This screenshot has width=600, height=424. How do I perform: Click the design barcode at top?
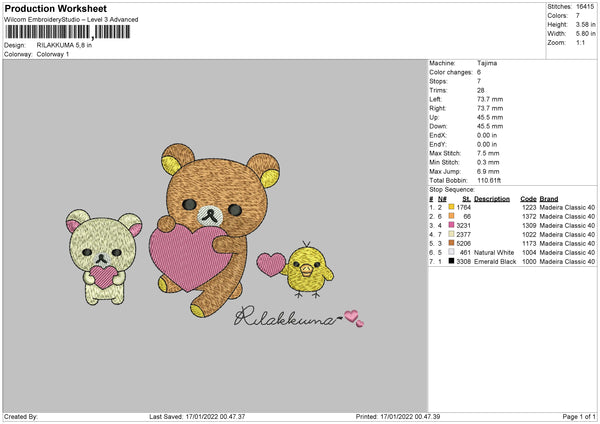68,32
